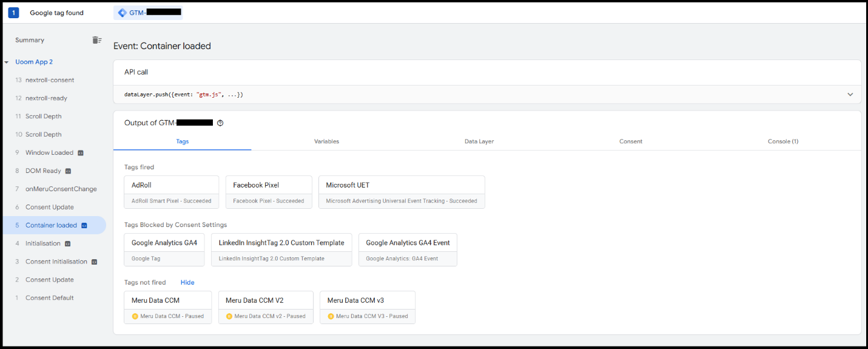This screenshot has height=349, width=868.
Task: Open the Facebook Pixel tag card
Action: coord(269,192)
